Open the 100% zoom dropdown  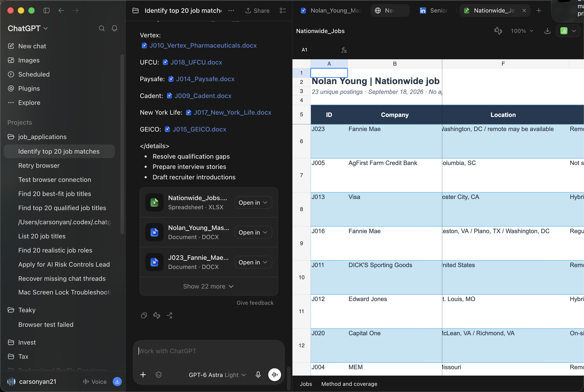click(x=522, y=31)
